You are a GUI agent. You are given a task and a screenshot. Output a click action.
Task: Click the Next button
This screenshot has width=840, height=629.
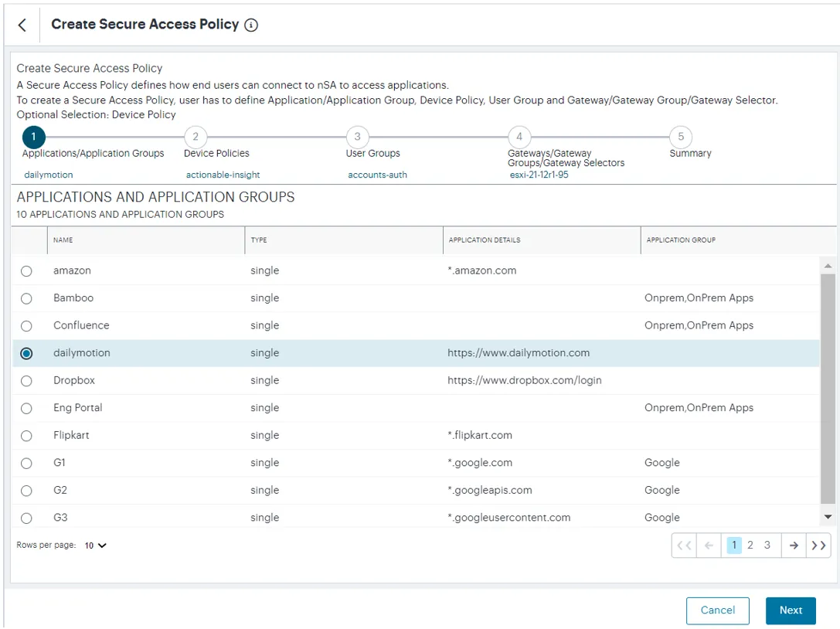tap(791, 610)
